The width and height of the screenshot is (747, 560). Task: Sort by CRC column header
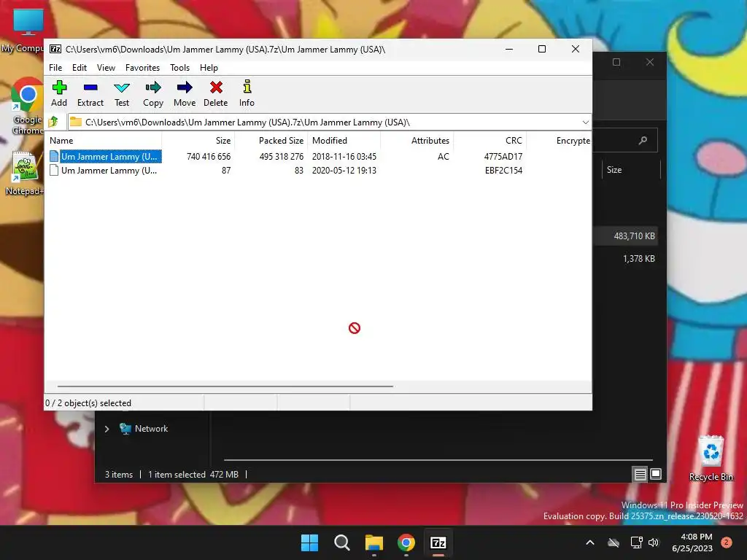click(489, 141)
